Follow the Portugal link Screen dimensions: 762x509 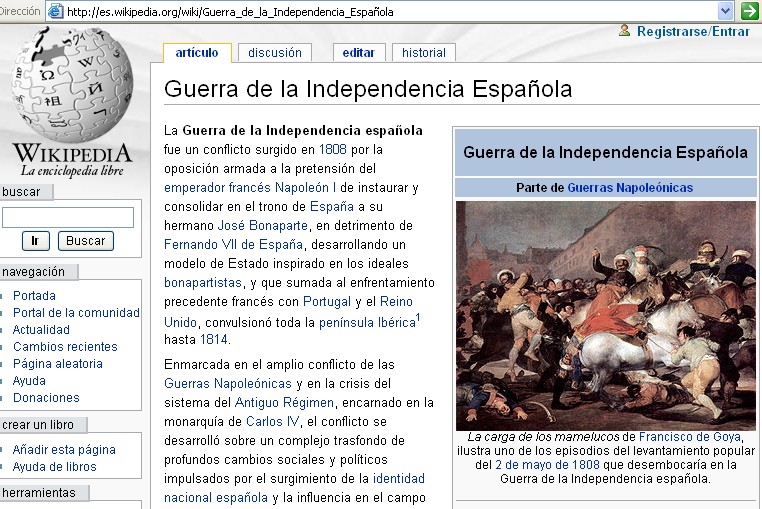pos(327,301)
